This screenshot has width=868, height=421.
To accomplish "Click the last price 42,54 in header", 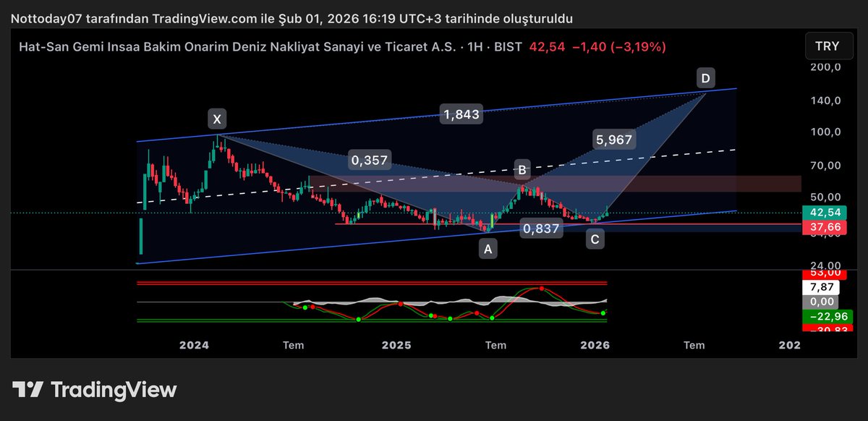I will pyautogui.click(x=547, y=47).
